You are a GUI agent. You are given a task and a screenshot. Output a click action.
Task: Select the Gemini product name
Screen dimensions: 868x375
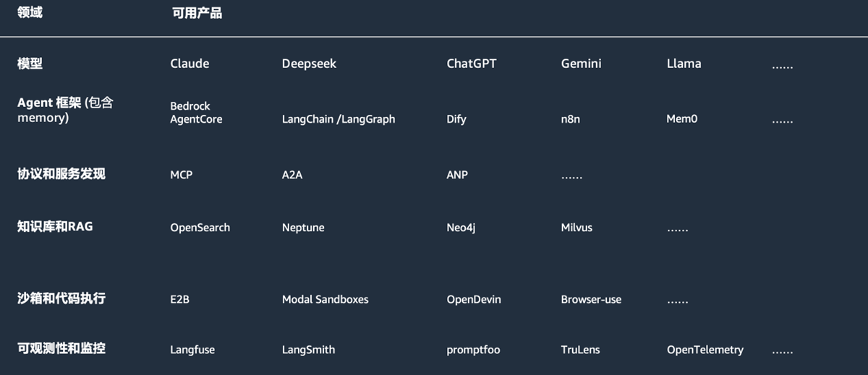[x=581, y=64]
